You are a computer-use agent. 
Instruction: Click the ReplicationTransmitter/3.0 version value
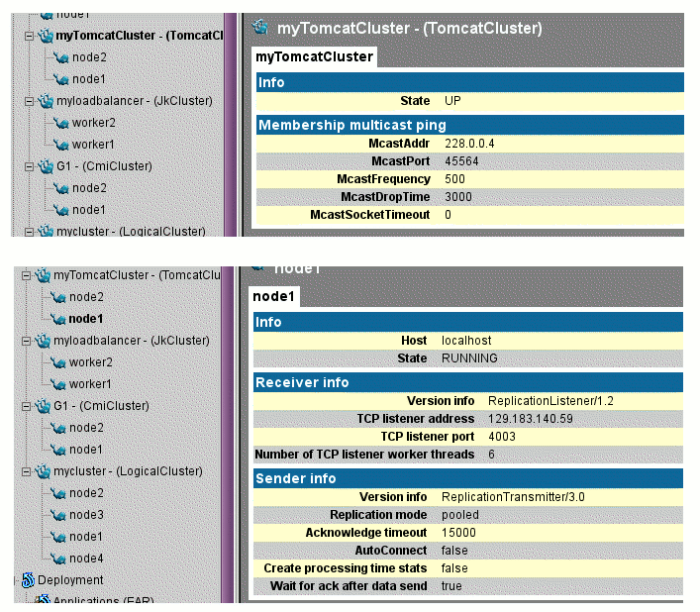(513, 497)
